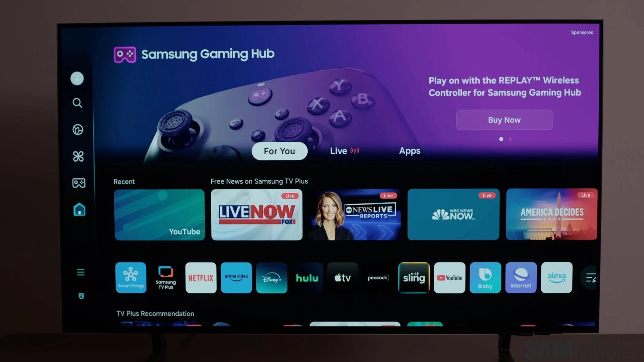The width and height of the screenshot is (644, 362).
Task: Select Live news tab with broadcast icon
Action: click(344, 150)
